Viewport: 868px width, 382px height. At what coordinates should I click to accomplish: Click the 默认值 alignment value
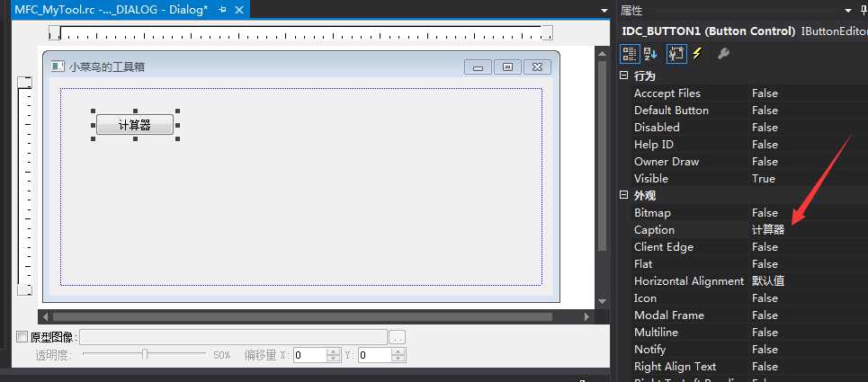768,281
